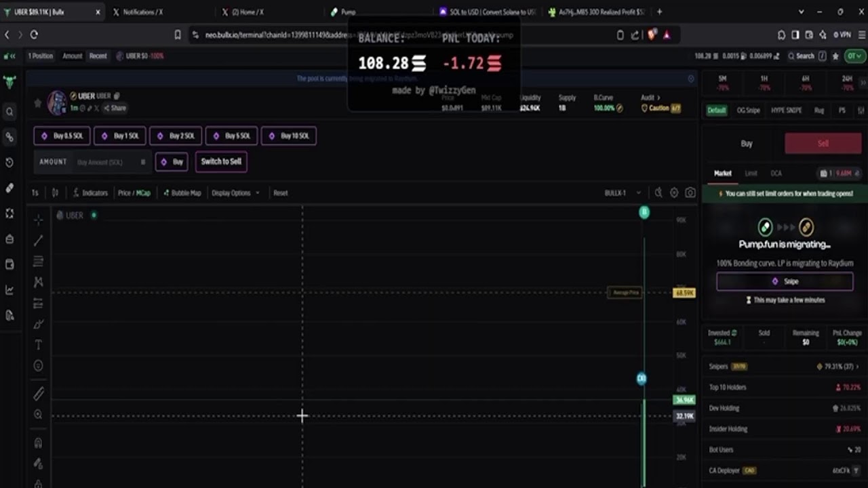Open the Recent tab in top bar
Image resolution: width=868 pixels, height=488 pixels.
(98, 56)
